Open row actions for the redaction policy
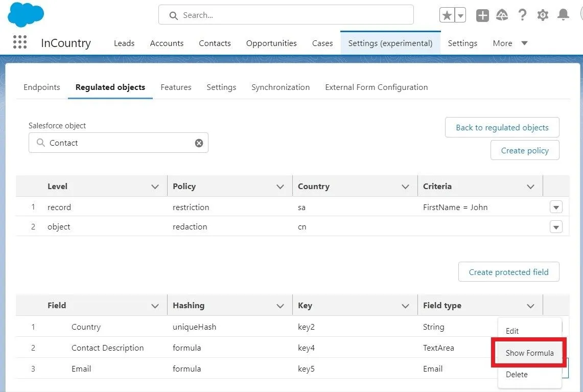This screenshot has height=392, width=583. tap(556, 226)
